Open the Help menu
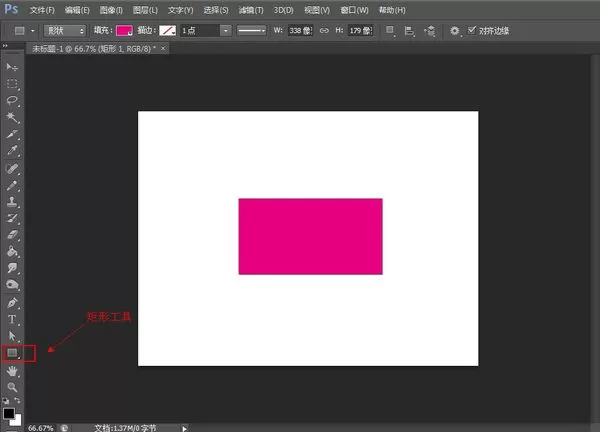The image size is (600, 432). tap(392, 10)
